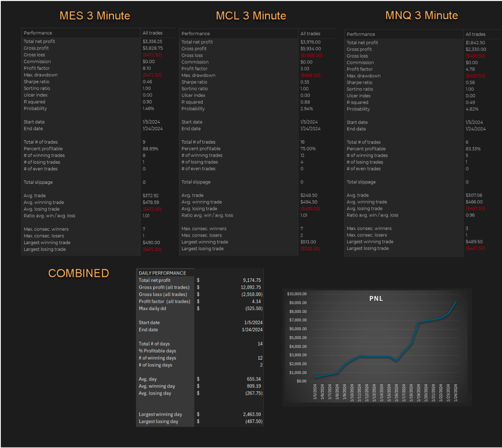Image resolution: width=502 pixels, height=448 pixels.
Task: Select MNQ total net profit value $1,842.50
Action: [475, 43]
